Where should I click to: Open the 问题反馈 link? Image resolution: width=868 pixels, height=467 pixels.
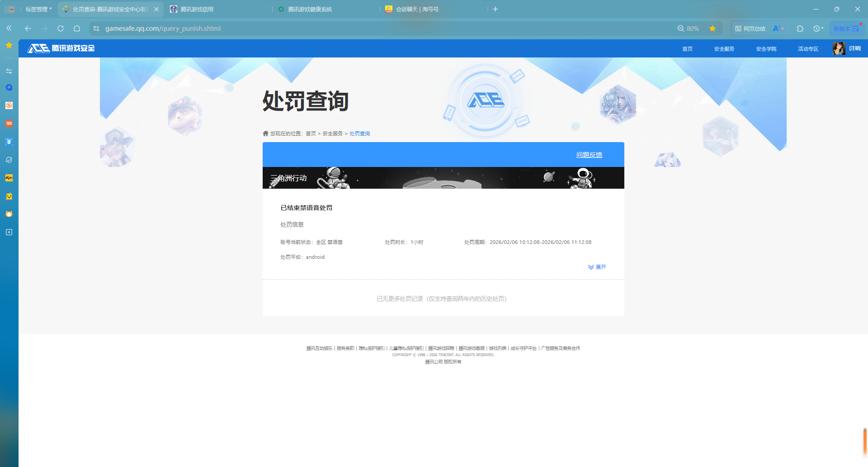coord(589,155)
